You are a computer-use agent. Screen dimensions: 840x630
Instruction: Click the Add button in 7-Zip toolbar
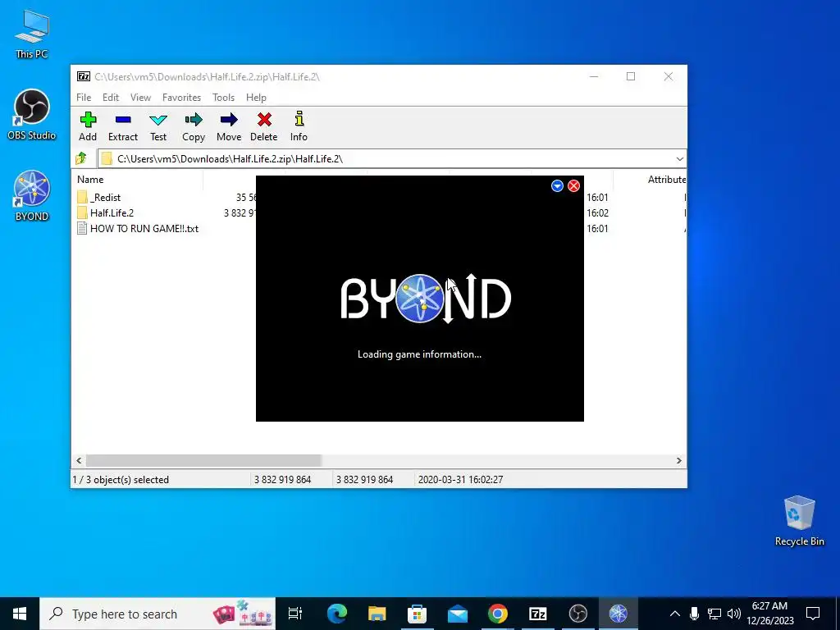coord(88,127)
